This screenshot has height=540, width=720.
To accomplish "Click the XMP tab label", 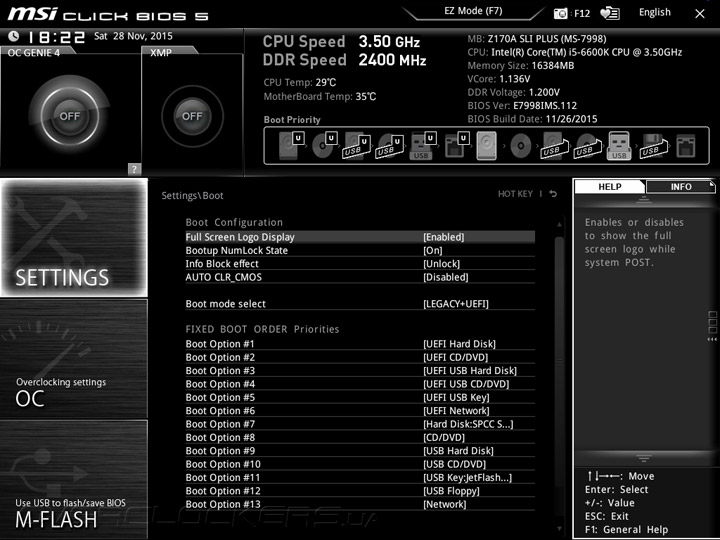I will click(161, 52).
